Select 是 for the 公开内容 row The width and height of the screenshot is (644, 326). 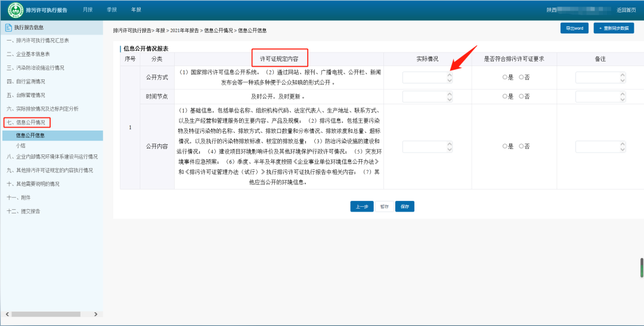504,147
